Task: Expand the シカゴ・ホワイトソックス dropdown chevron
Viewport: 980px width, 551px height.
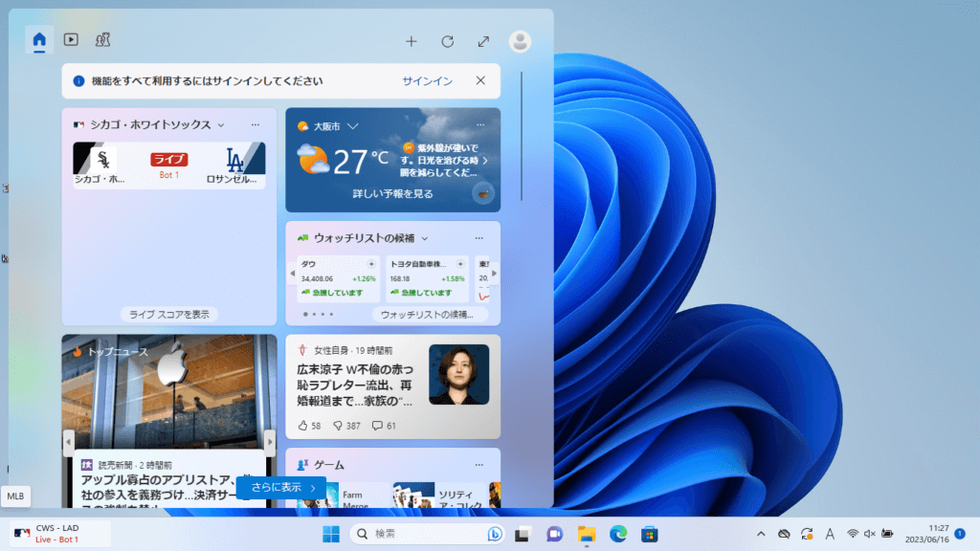Action: click(221, 125)
